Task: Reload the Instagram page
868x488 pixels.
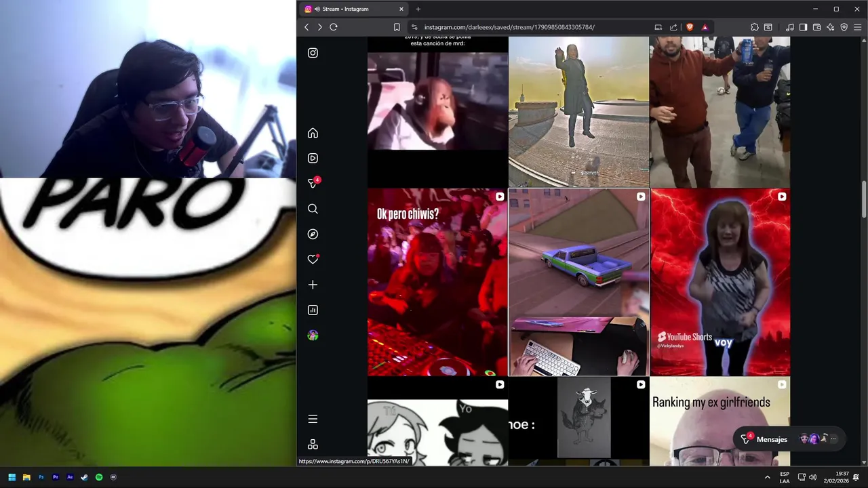Action: [334, 27]
